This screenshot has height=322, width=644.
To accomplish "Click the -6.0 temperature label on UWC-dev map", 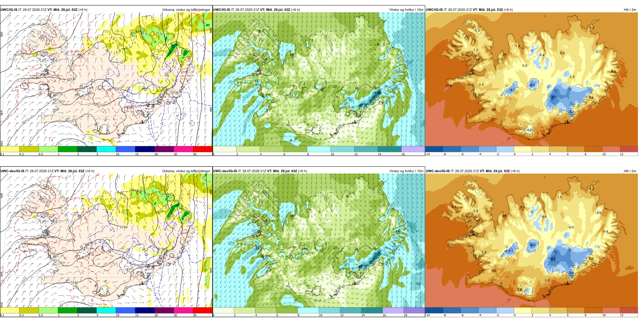I will [532, 245].
